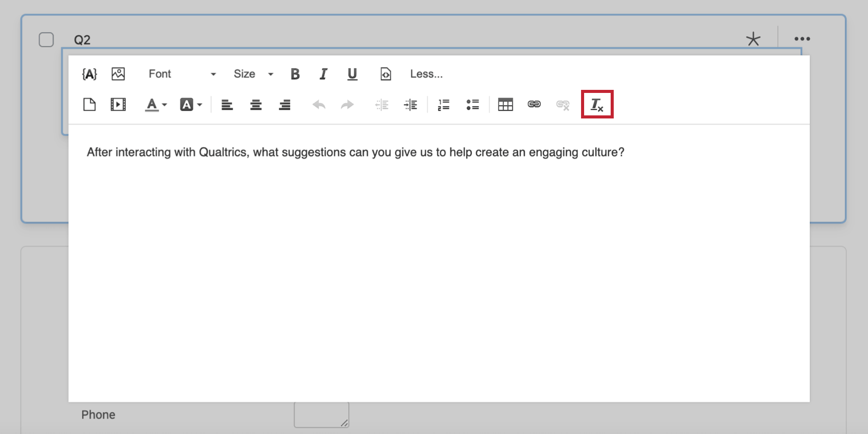Viewport: 868px width, 434px height.
Task: Click the Phone text box
Action: (321, 414)
